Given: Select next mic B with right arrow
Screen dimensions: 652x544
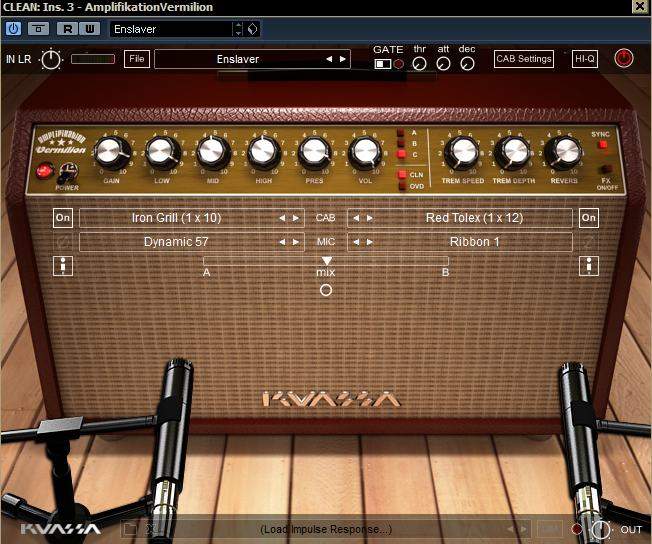Looking at the screenshot, I should click(370, 242).
